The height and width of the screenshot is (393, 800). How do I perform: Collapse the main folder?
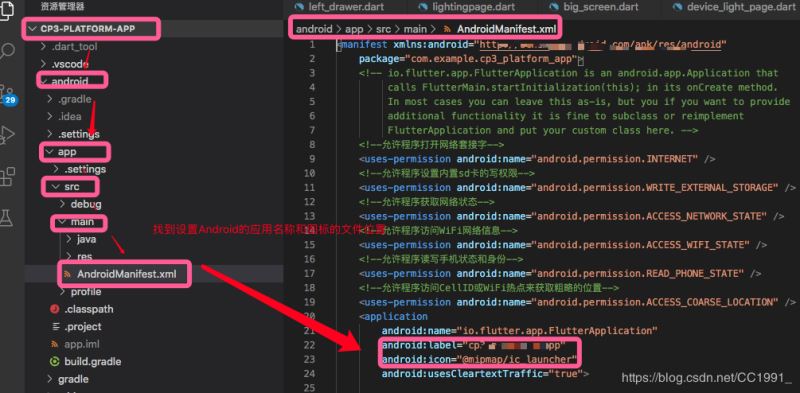pos(62,222)
